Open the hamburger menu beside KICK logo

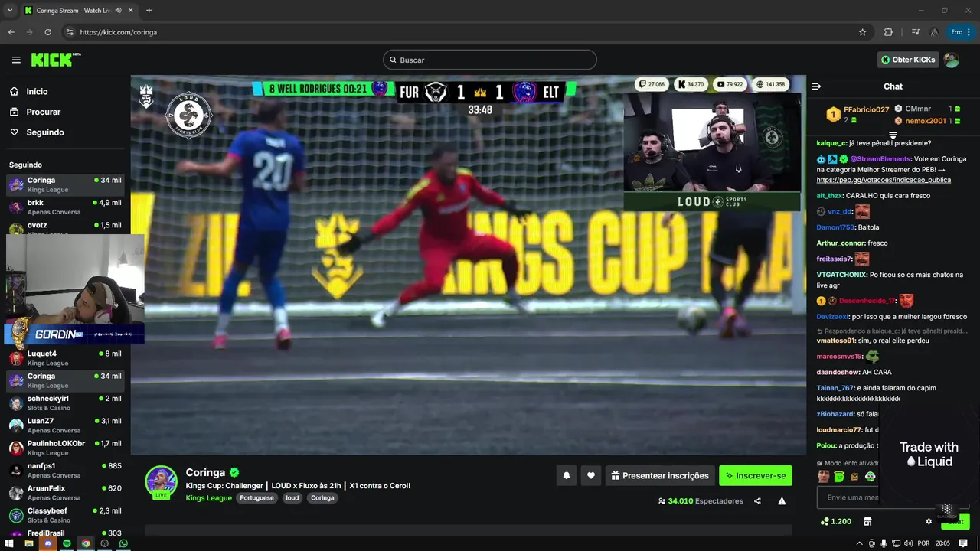[x=16, y=60]
